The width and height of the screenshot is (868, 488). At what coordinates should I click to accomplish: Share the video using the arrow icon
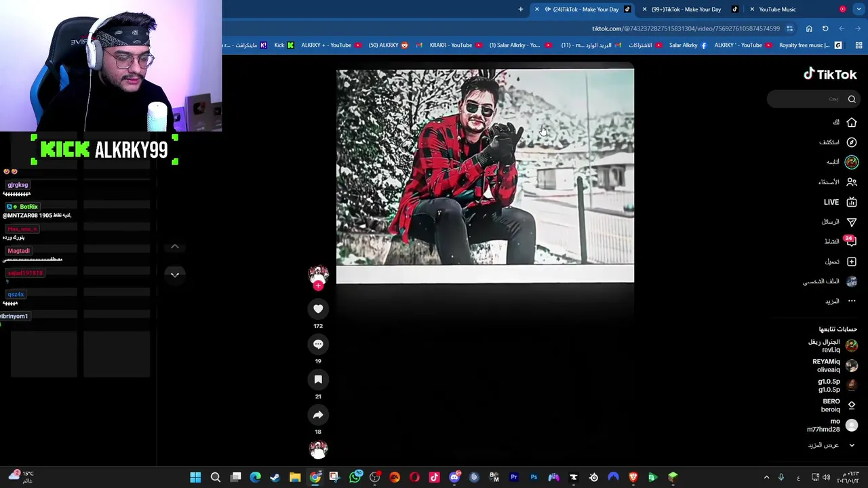coord(318,415)
